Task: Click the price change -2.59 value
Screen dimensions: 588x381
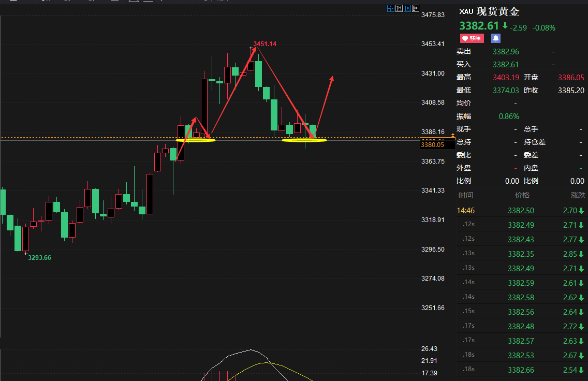Action: click(518, 28)
